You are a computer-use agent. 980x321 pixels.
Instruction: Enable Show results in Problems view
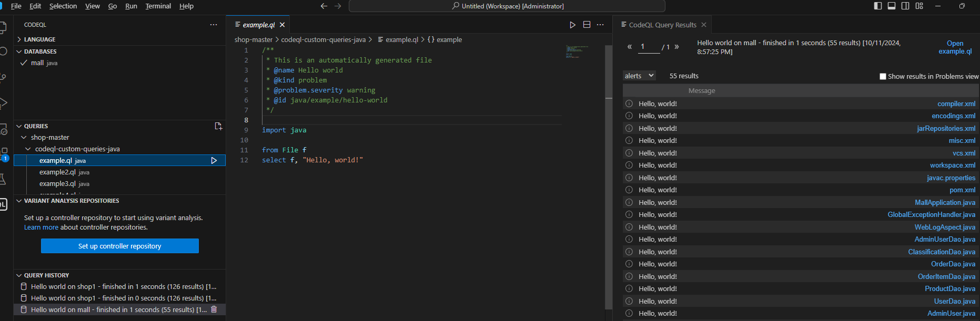883,76
